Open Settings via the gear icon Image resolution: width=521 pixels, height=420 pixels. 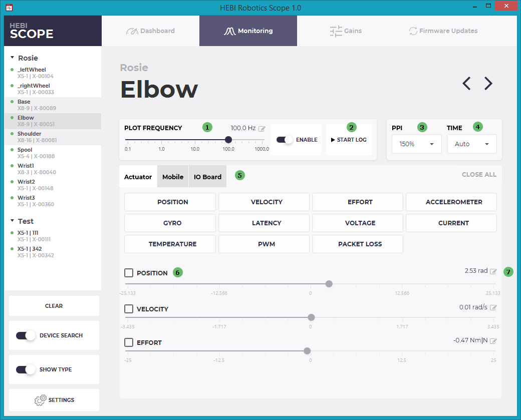pos(41,400)
